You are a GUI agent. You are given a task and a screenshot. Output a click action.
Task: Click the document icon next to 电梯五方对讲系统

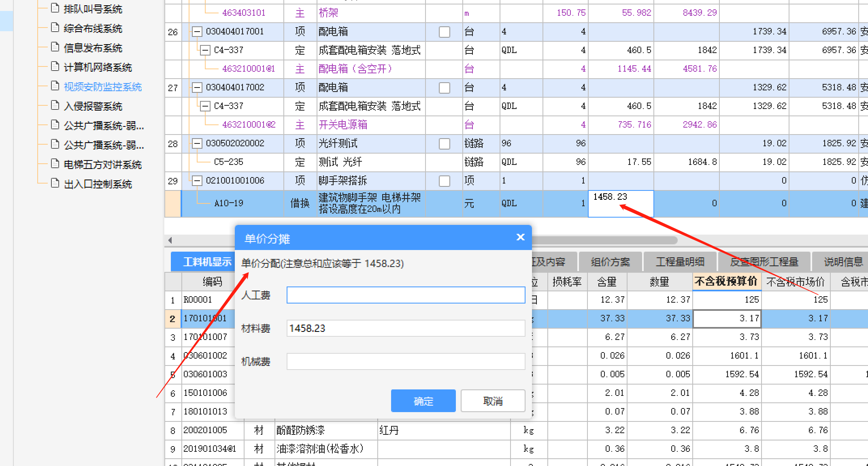coord(55,164)
